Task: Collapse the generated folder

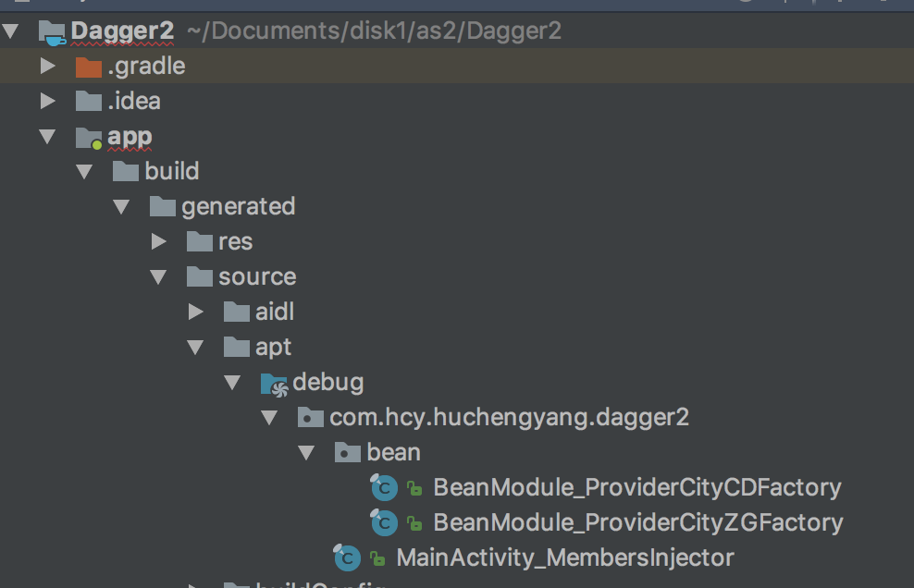Action: (121, 207)
